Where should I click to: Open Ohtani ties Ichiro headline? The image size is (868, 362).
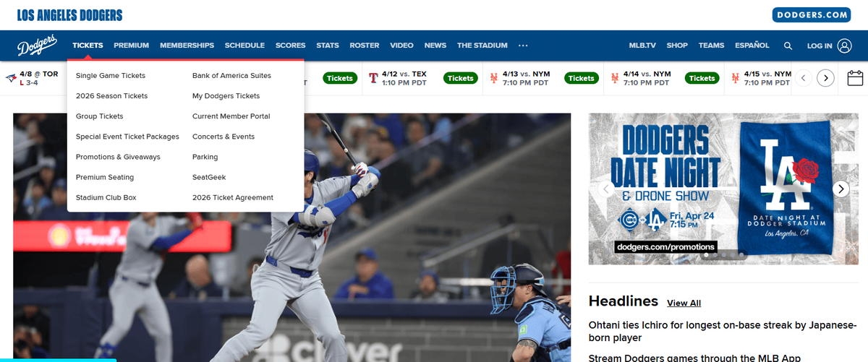click(x=723, y=331)
